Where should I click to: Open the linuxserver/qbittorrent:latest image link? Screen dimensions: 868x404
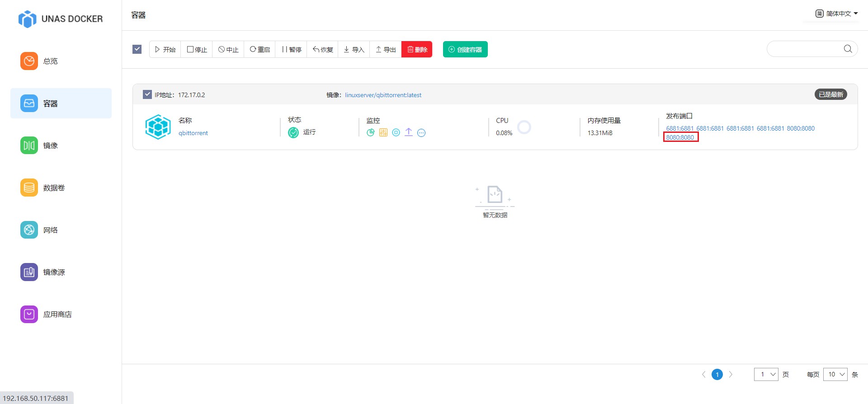point(383,95)
